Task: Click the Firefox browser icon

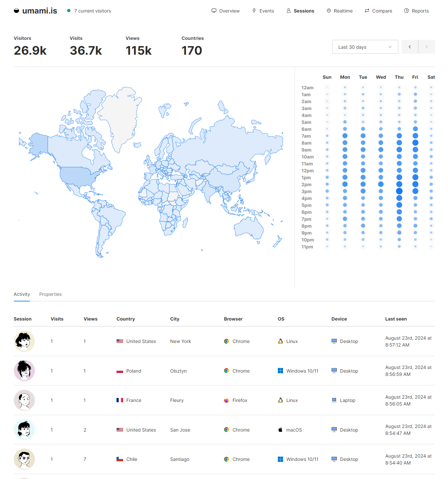Action: tap(226, 400)
